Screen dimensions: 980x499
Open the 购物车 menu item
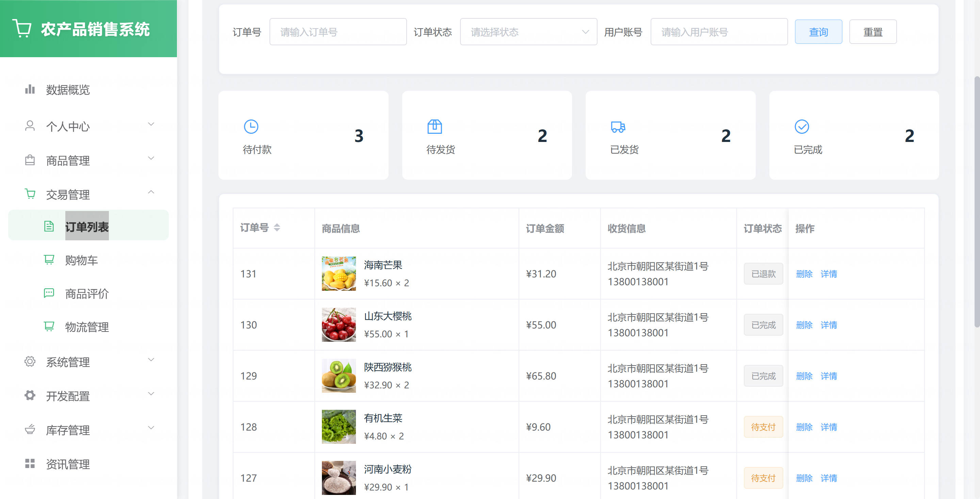tap(88, 260)
